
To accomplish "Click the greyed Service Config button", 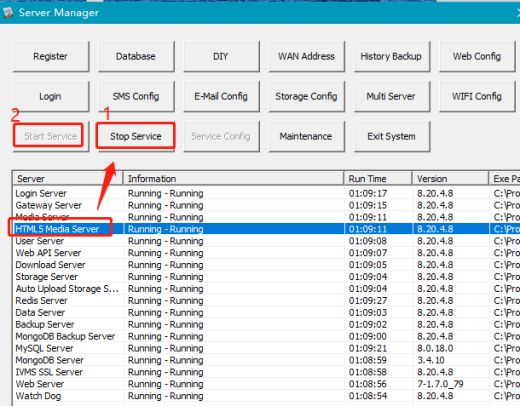I will (x=221, y=136).
